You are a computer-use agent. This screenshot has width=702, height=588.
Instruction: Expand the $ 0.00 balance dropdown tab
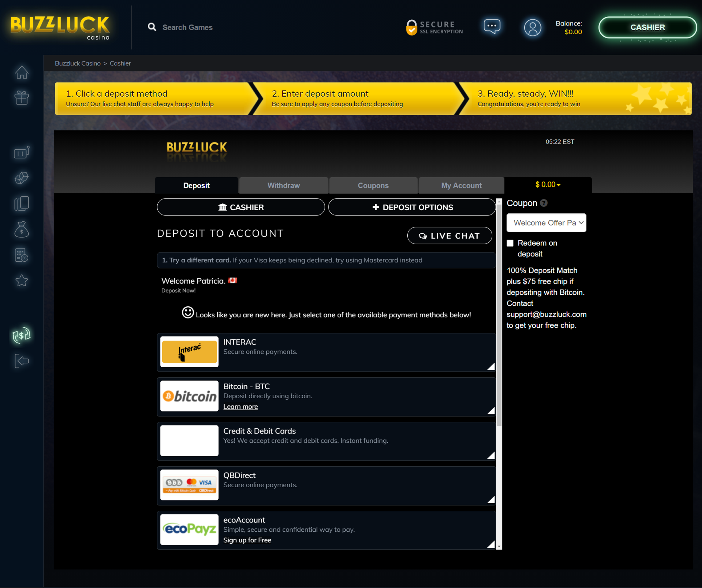(548, 185)
